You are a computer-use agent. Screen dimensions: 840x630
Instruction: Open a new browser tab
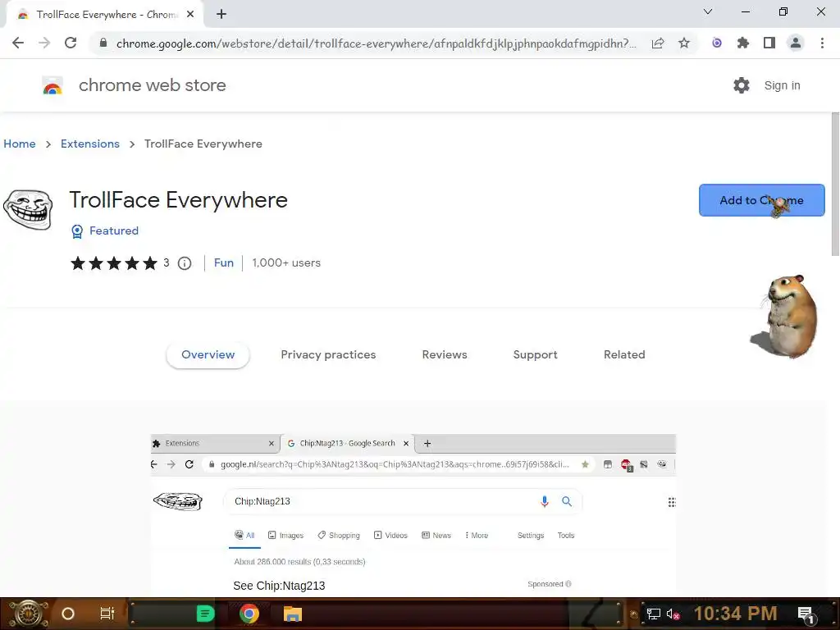click(221, 15)
